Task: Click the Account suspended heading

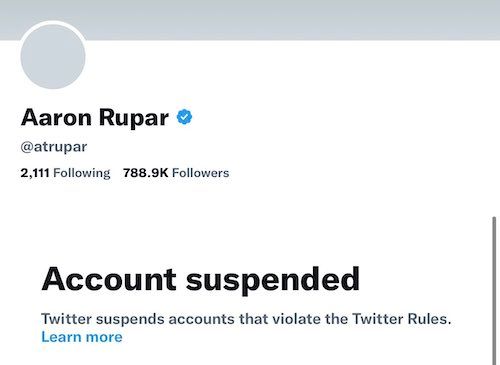Action: pos(201,280)
